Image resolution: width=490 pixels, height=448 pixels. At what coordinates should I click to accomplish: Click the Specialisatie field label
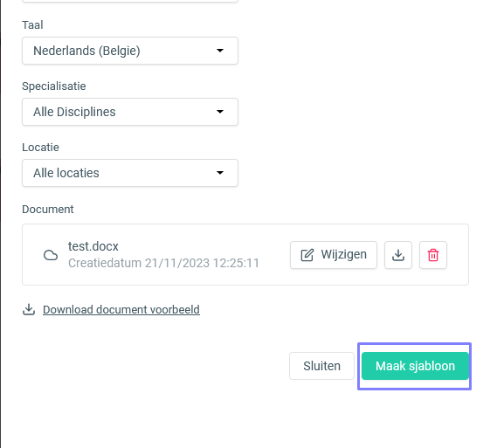(54, 86)
